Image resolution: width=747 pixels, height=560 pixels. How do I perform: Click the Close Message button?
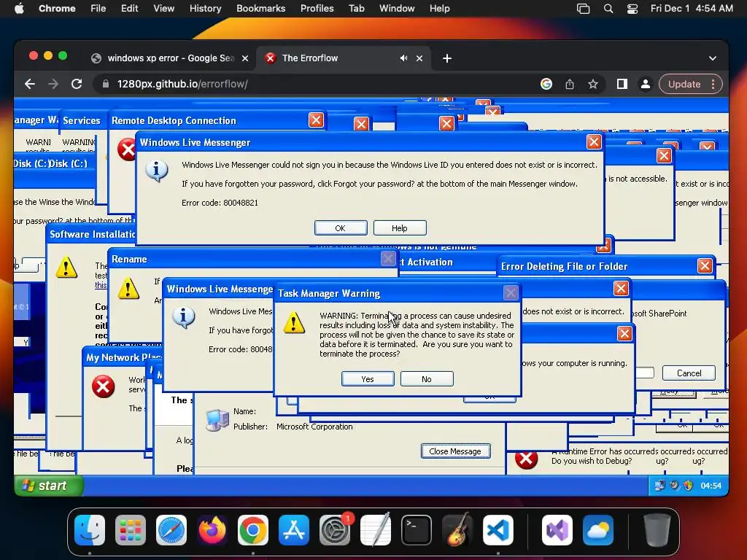point(455,451)
